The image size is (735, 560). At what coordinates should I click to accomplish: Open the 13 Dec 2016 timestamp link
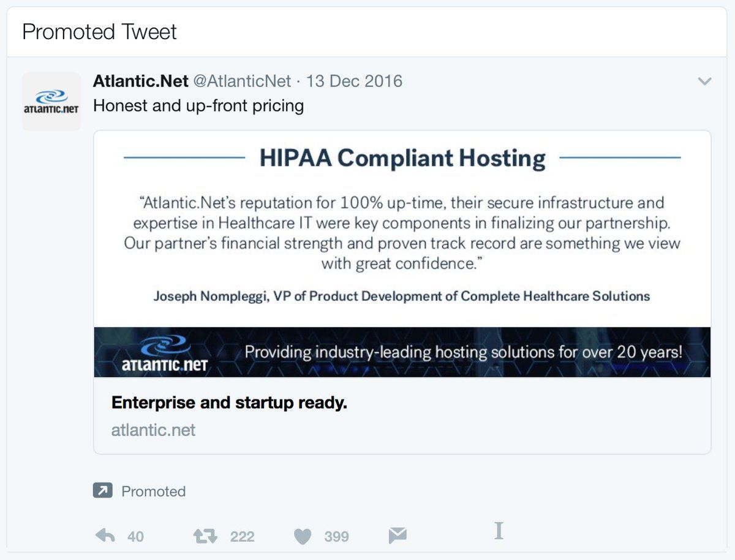(354, 81)
